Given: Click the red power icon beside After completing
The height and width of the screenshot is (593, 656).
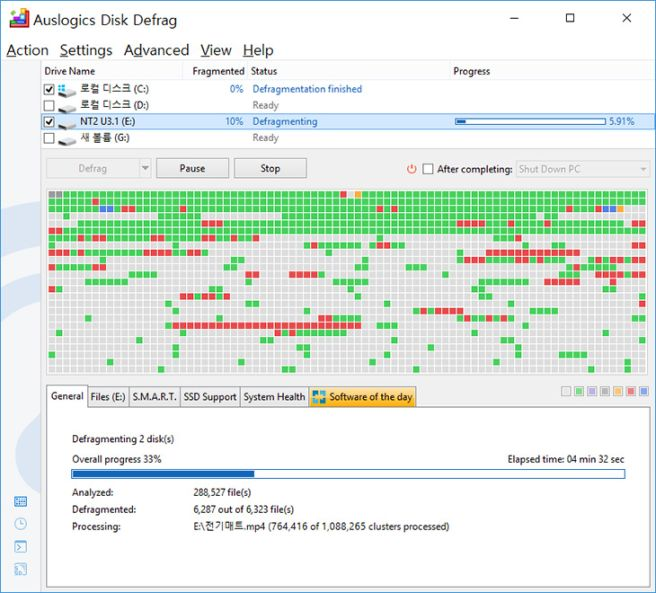Looking at the screenshot, I should click(412, 169).
